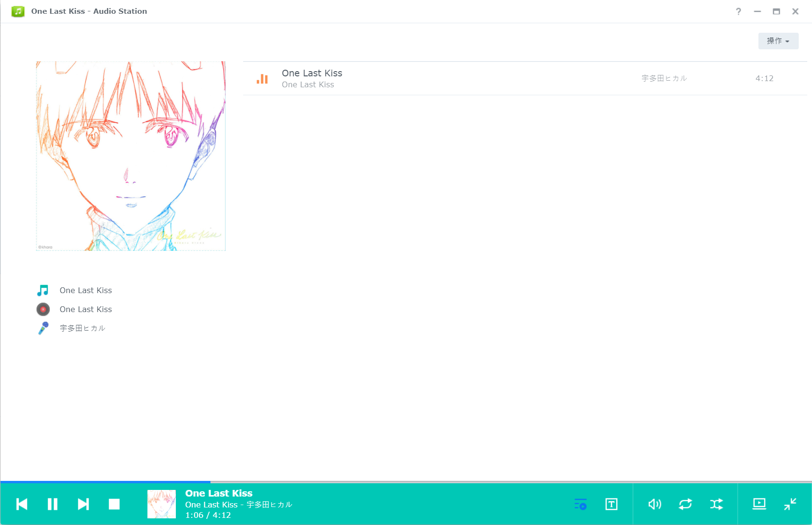Image resolution: width=812 pixels, height=525 pixels.
Task: Click the small album thumbnail in player bar
Action: coord(162,504)
